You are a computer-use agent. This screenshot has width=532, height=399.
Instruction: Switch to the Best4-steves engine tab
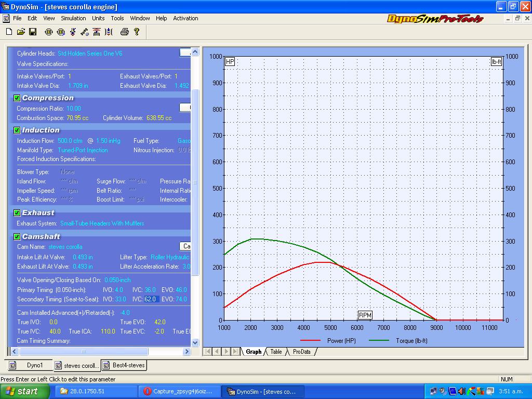pos(124,365)
